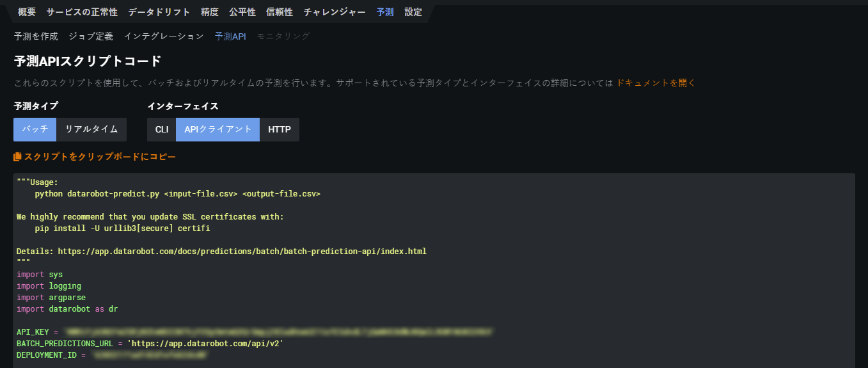Choose the APIクライアント interface option
Image resolution: width=868 pixels, height=368 pixels.
(218, 129)
